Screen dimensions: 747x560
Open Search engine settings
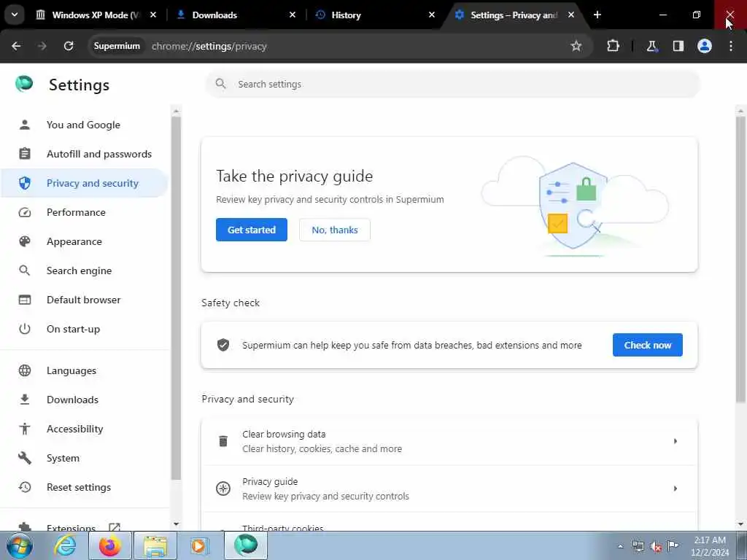[84, 271]
